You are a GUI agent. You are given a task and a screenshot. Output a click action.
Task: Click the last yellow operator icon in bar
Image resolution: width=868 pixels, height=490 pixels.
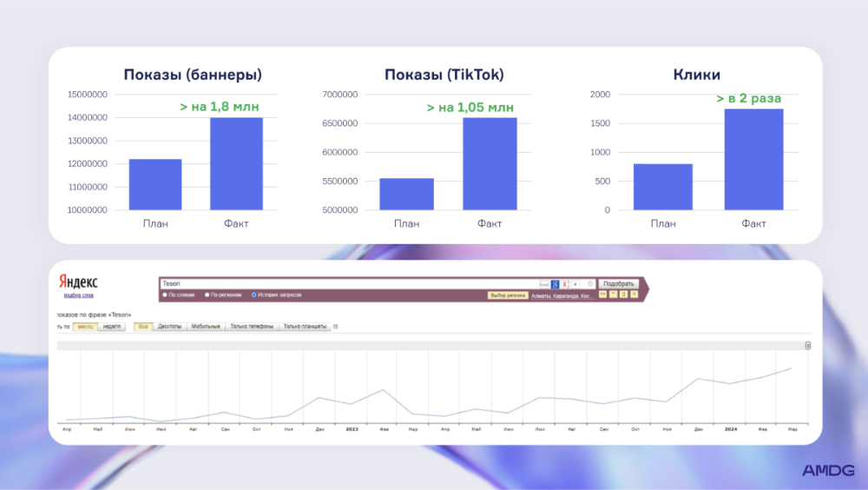click(634, 295)
